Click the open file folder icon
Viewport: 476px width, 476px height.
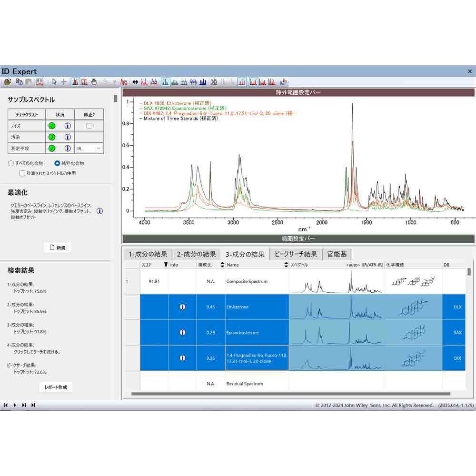8,82
